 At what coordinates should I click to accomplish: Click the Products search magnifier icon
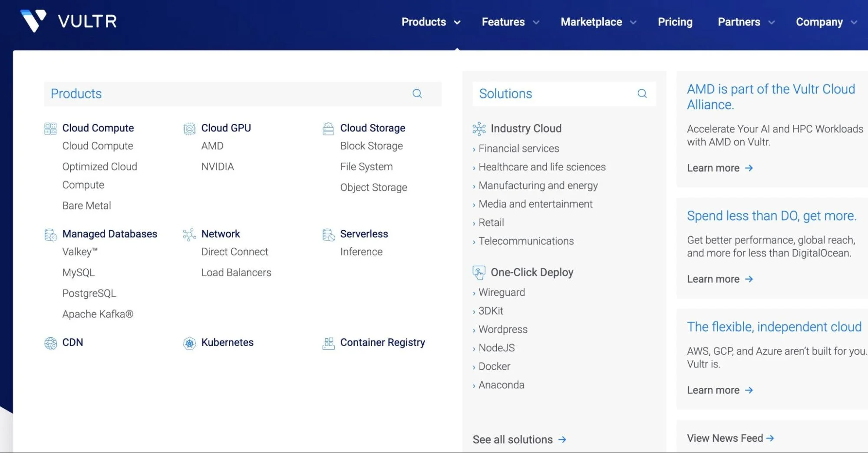417,93
